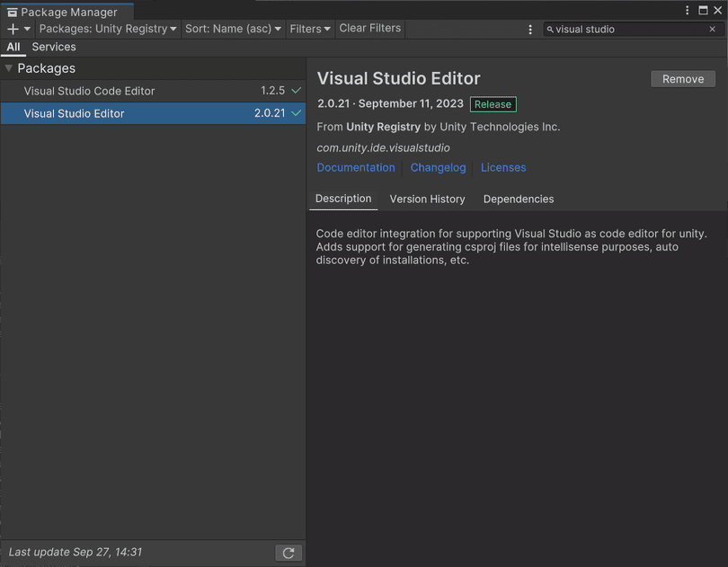Collapse the Packages list section
This screenshot has width=728, height=567.
[9, 67]
